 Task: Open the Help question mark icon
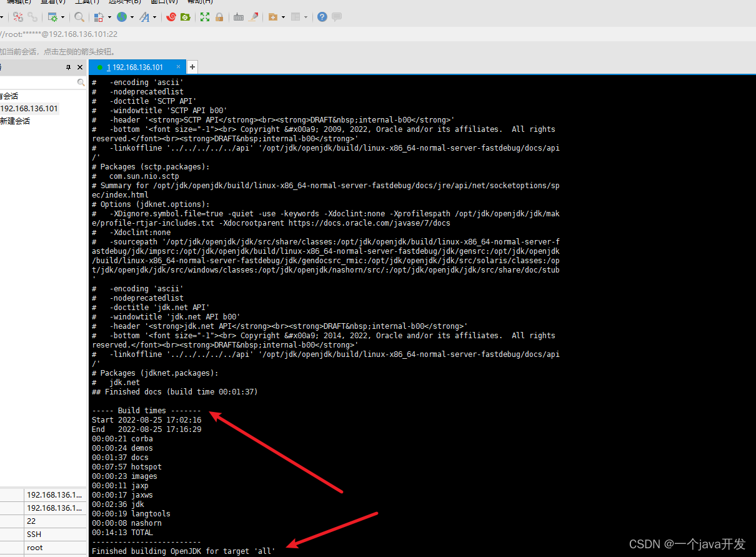(x=321, y=17)
